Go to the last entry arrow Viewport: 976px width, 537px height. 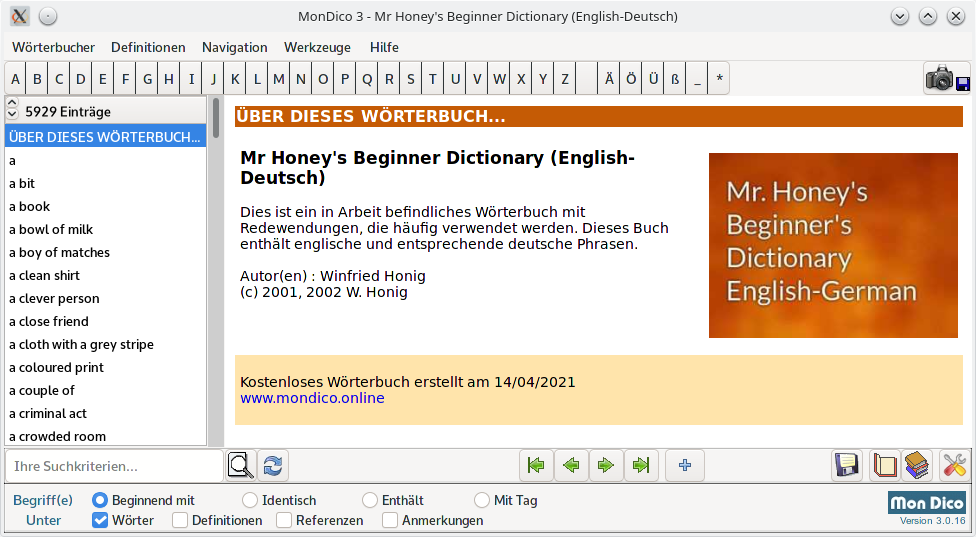[x=640, y=465]
